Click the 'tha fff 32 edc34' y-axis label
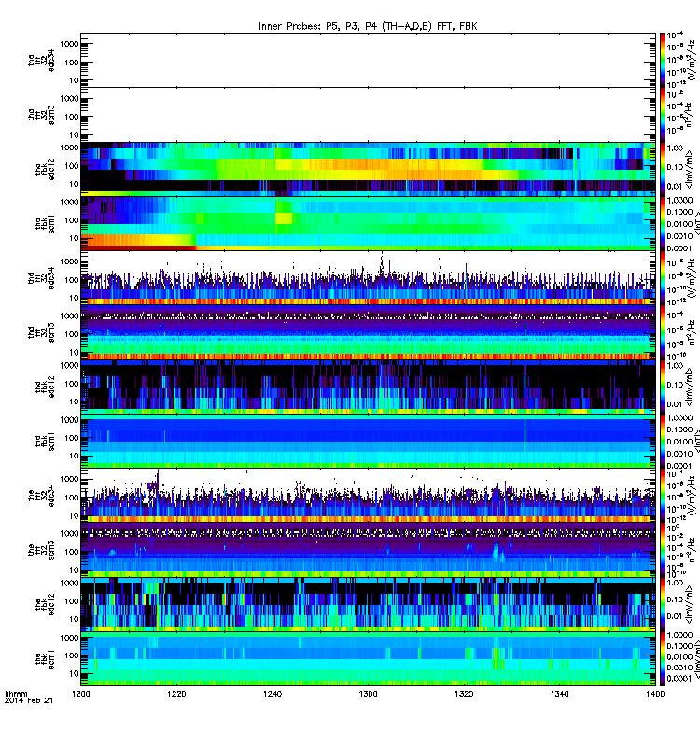The image size is (700, 747). tap(41, 60)
